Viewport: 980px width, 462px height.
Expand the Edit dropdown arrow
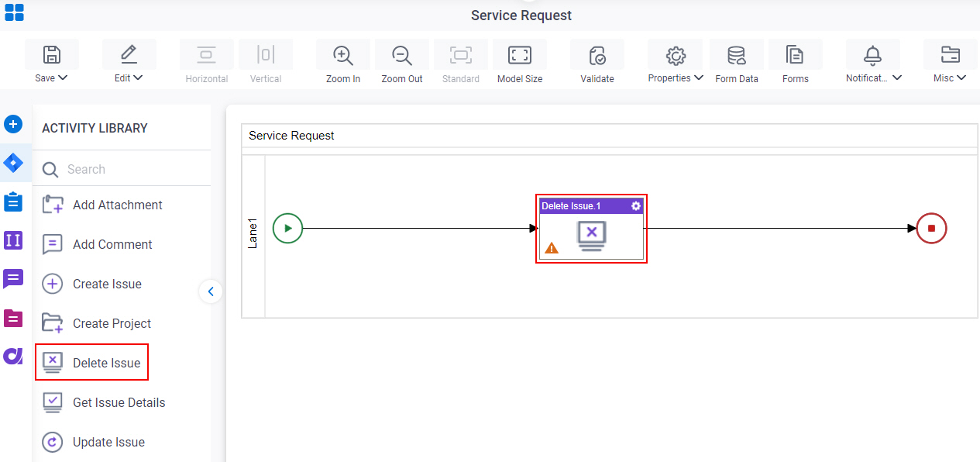[138, 78]
